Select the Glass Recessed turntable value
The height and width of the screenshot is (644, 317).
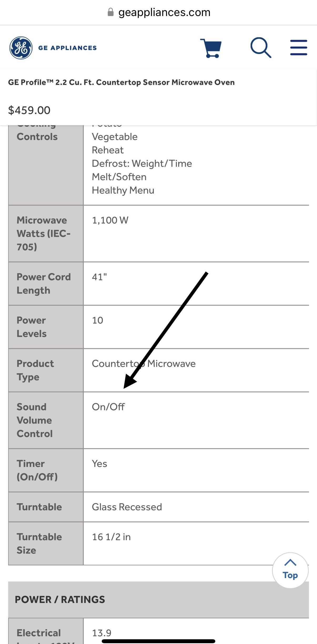pyautogui.click(x=127, y=507)
